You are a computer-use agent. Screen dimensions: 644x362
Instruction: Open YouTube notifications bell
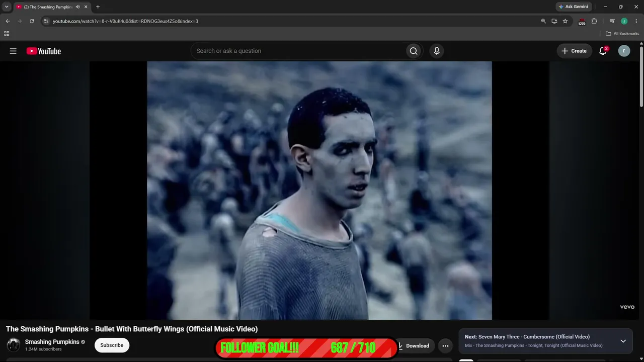[x=603, y=51]
